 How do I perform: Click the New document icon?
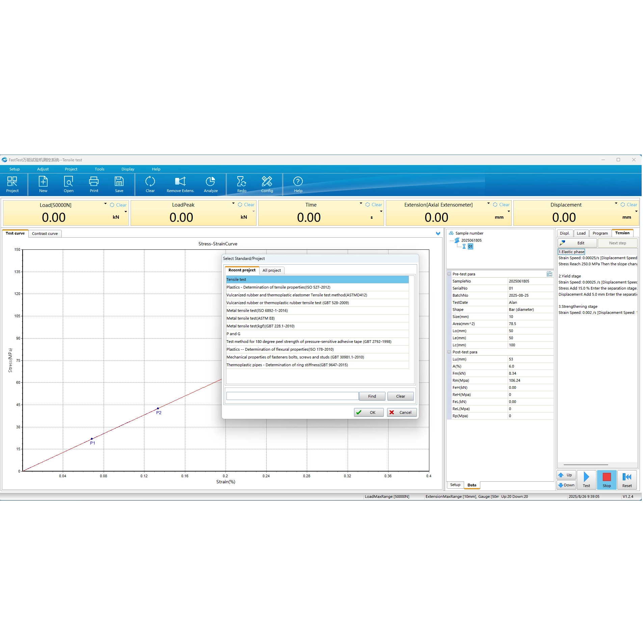[x=43, y=184]
